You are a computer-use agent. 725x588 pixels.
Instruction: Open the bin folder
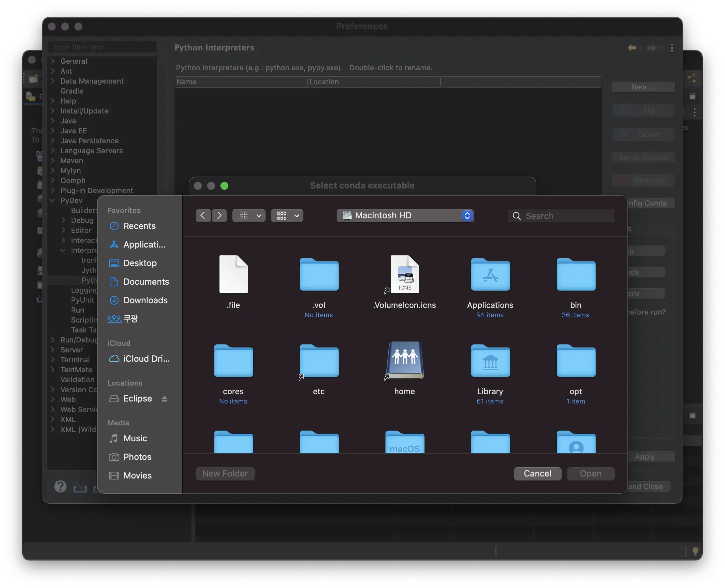(x=576, y=275)
